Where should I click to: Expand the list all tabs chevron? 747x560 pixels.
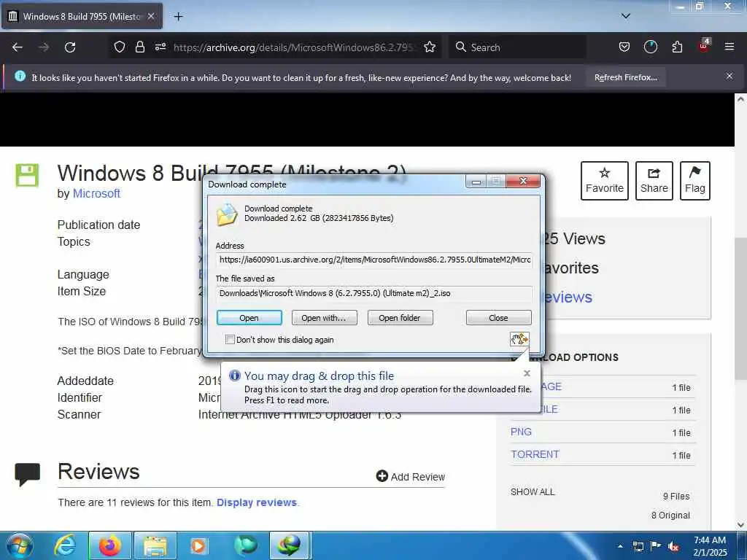625,16
